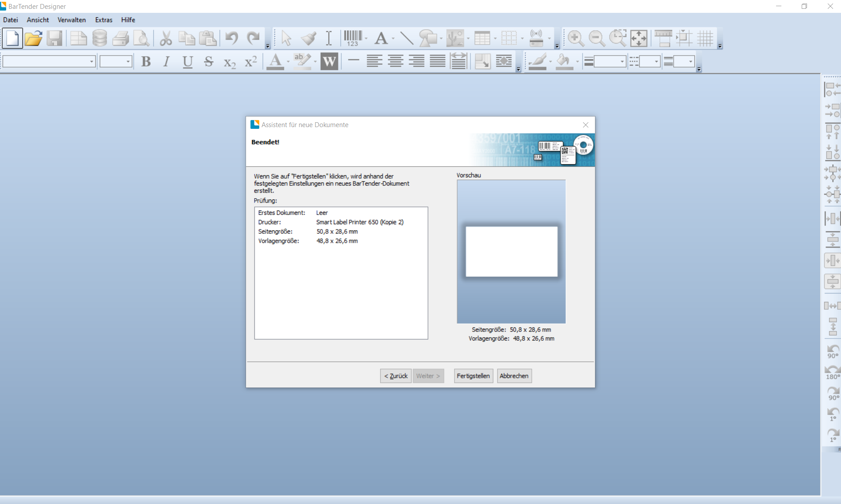The image size is (841, 504).
Task: Go back with the Zurück button
Action: point(396,376)
